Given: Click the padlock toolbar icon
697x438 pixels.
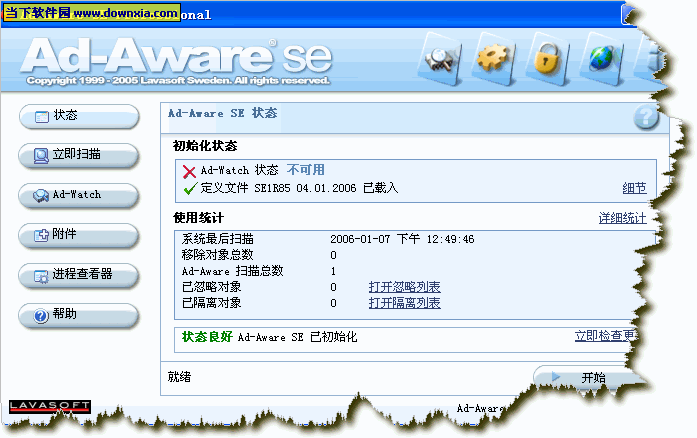Looking at the screenshot, I should (547, 59).
